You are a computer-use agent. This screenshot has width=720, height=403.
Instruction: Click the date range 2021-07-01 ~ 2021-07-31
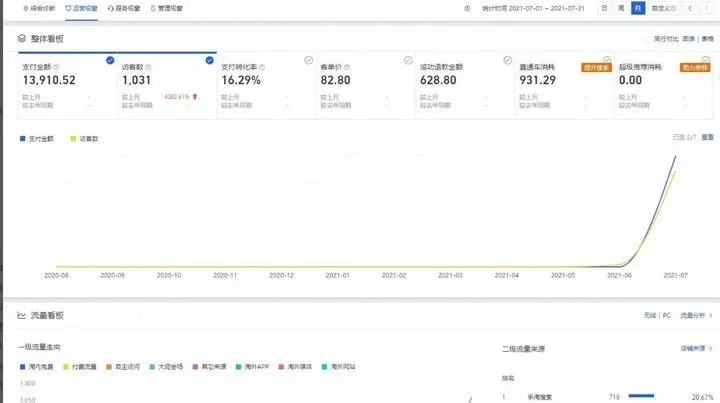coord(546,8)
